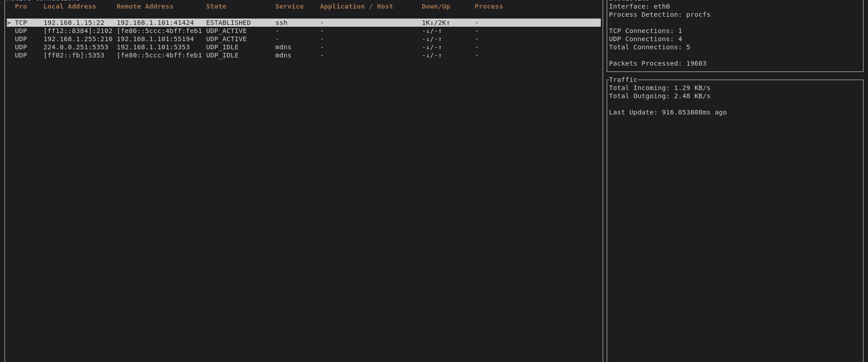Image resolution: width=868 pixels, height=362 pixels.
Task: Click the ssh service cell
Action: (x=281, y=23)
